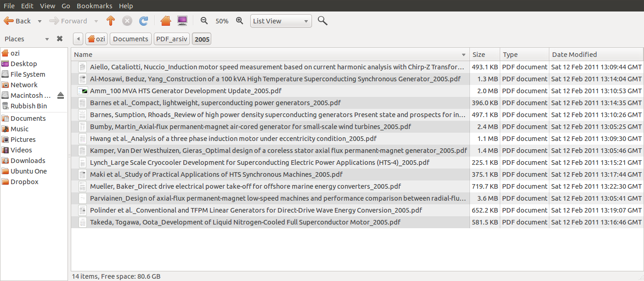The height and width of the screenshot is (281, 644).
Task: Open the Home folder icon in toolbar
Action: pyautogui.click(x=166, y=21)
